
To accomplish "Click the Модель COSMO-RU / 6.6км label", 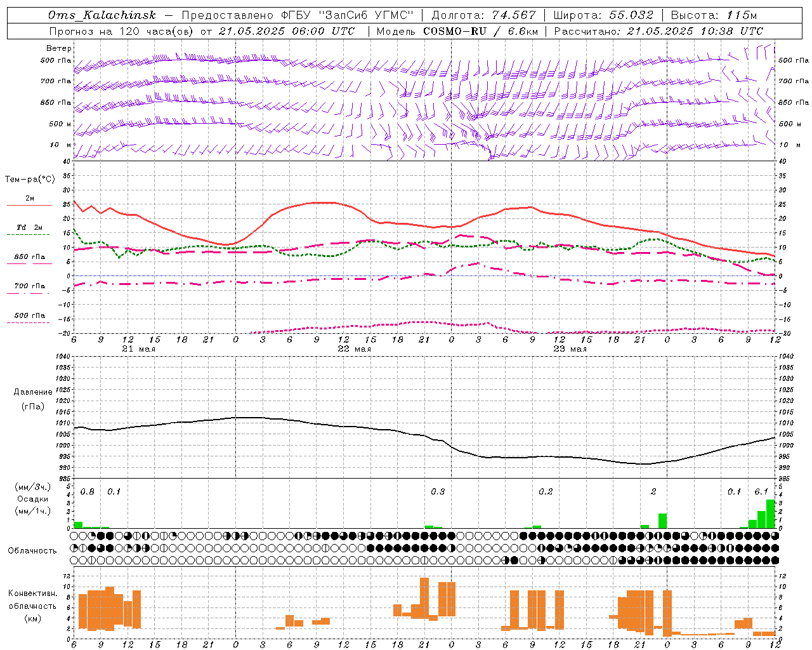I will click(x=457, y=31).
